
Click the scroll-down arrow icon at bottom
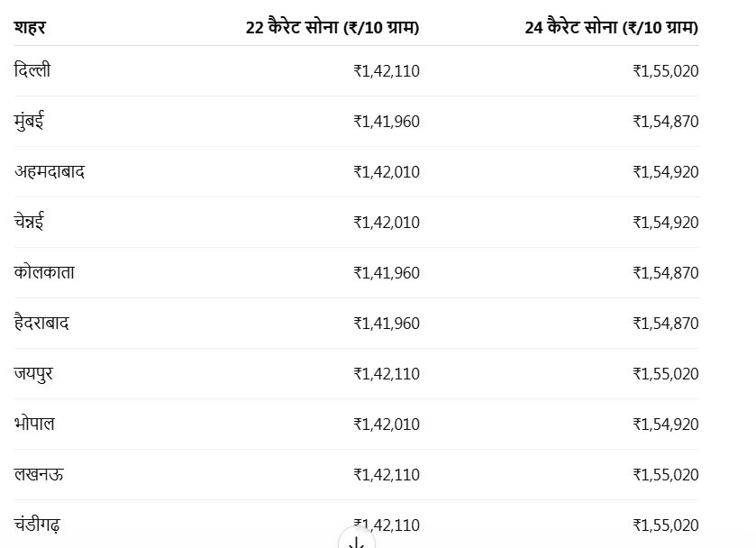coord(356,539)
